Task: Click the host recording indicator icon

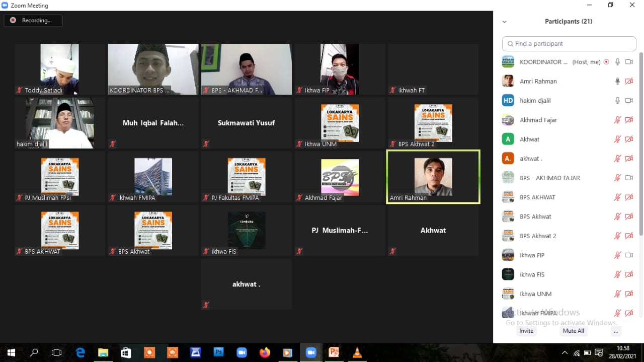Action: pyautogui.click(x=606, y=62)
